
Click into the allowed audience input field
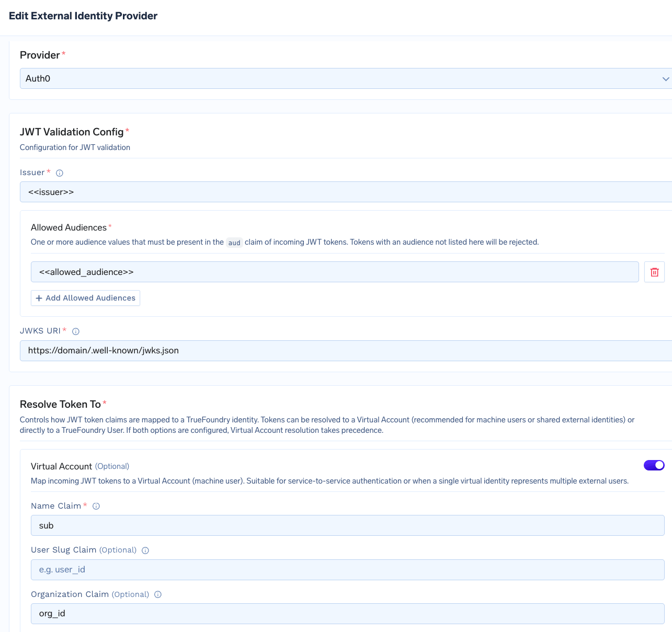335,272
